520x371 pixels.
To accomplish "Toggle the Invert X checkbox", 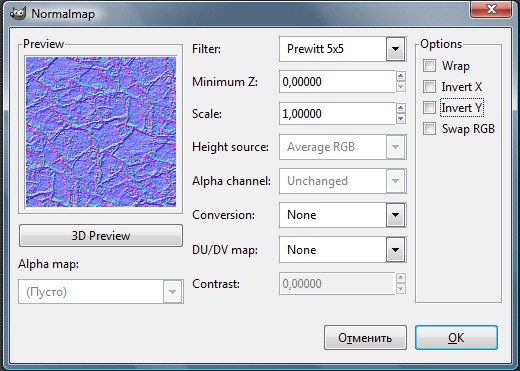I will click(x=429, y=87).
